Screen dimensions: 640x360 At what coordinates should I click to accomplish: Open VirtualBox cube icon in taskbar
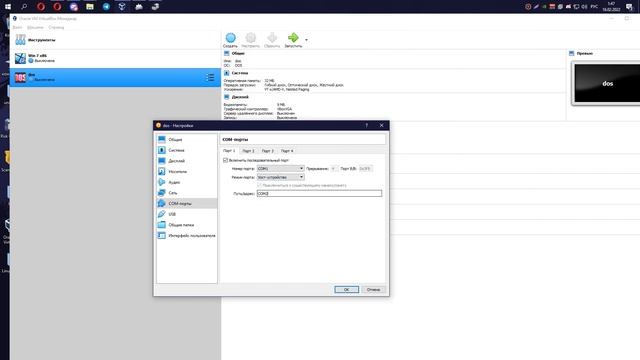(122, 7)
